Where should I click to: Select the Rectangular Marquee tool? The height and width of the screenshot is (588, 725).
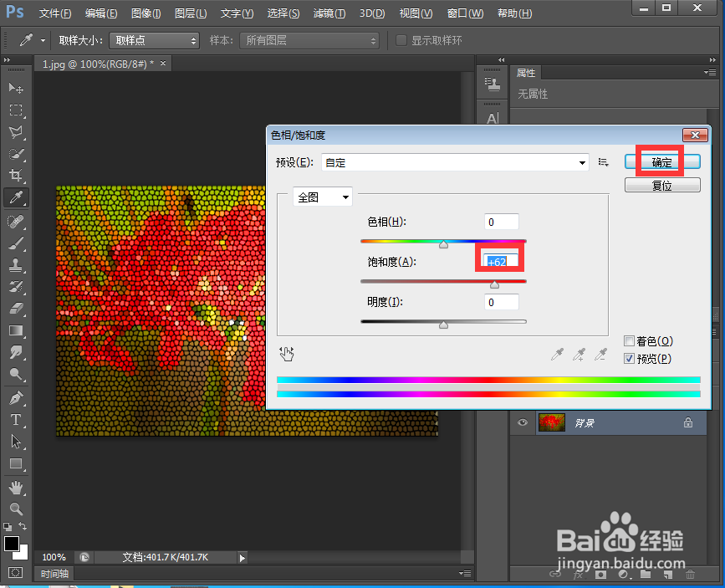(x=16, y=110)
